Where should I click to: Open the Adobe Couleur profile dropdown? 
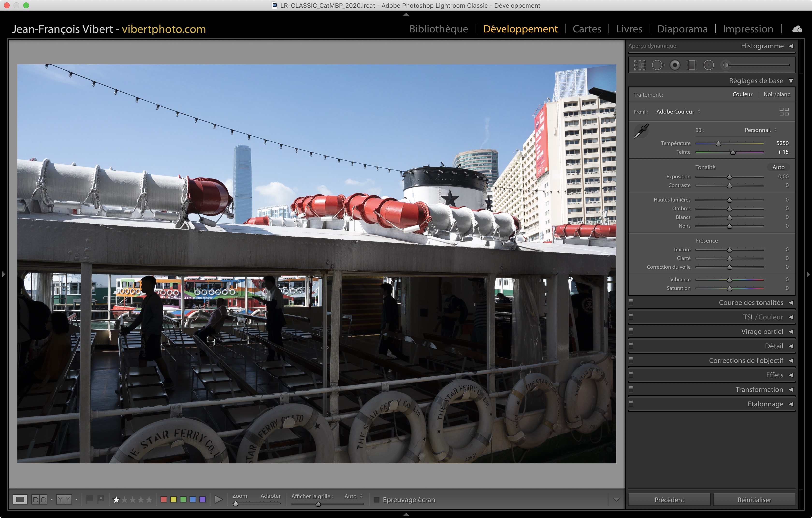(x=678, y=112)
